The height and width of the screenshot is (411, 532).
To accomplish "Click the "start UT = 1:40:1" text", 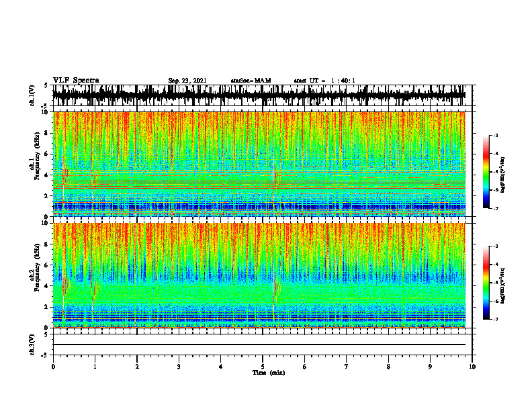I will [324, 81].
